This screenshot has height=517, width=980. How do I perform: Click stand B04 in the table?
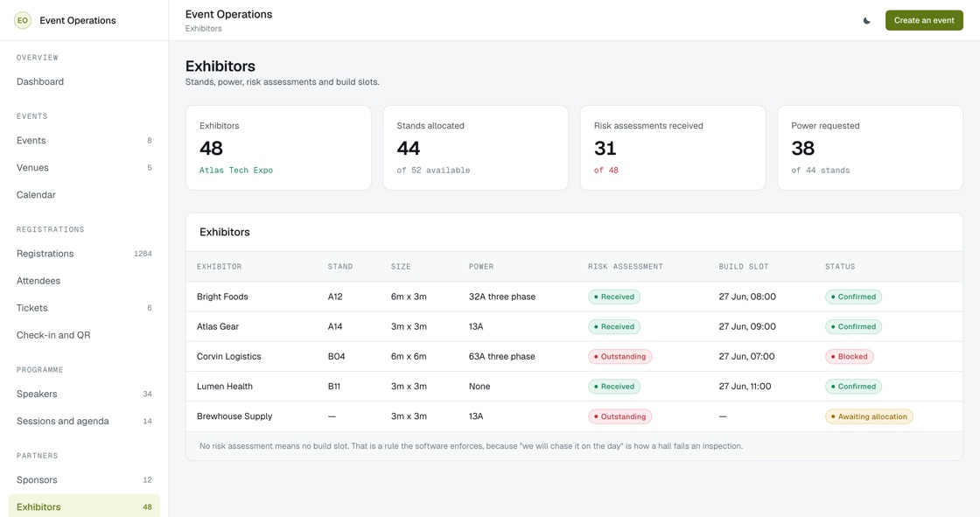(x=336, y=357)
